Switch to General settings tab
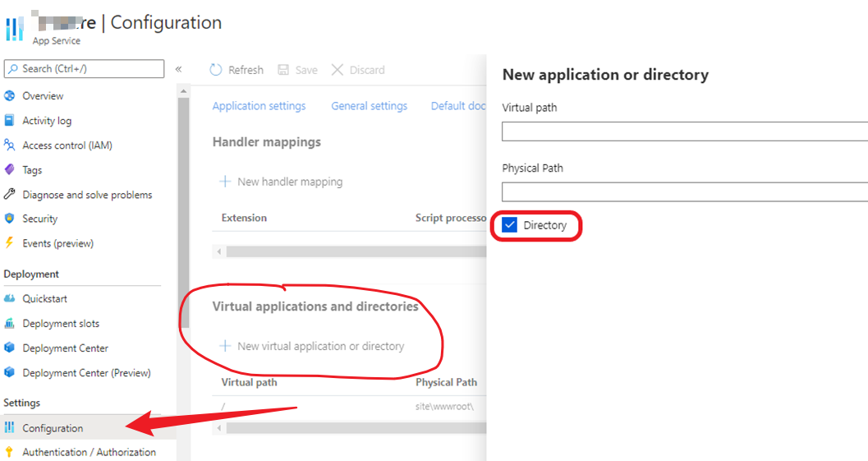Viewport: 868px width, 461px height. pos(369,106)
